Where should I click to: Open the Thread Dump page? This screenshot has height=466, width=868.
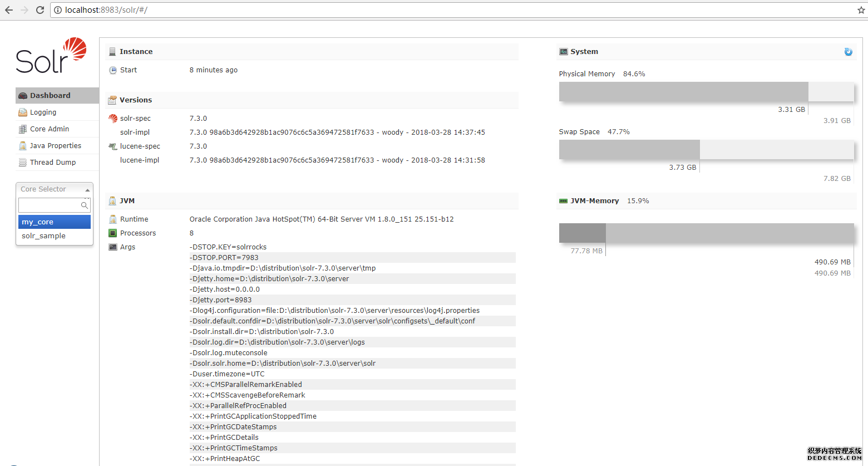point(53,163)
